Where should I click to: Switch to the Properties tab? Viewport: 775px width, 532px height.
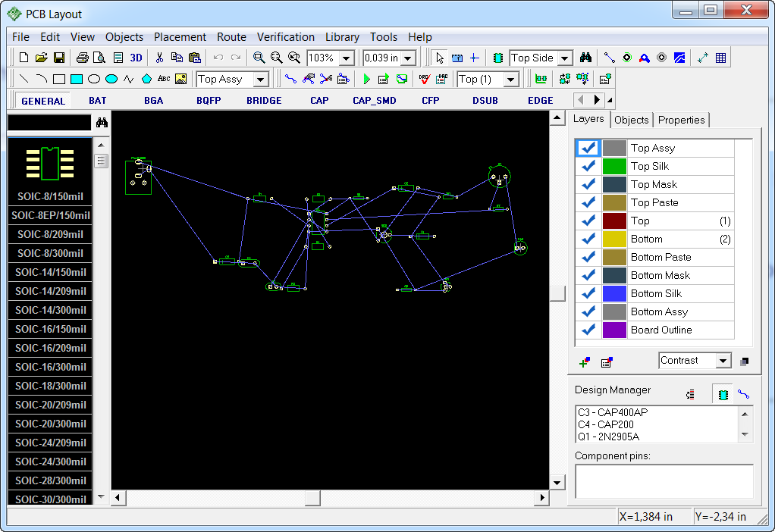(x=681, y=120)
